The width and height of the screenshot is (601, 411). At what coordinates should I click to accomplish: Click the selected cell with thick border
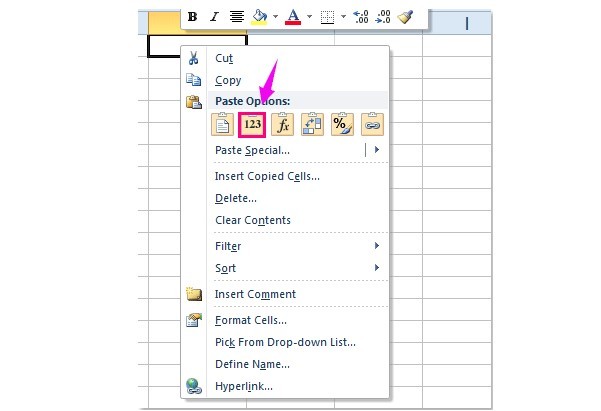click(164, 46)
